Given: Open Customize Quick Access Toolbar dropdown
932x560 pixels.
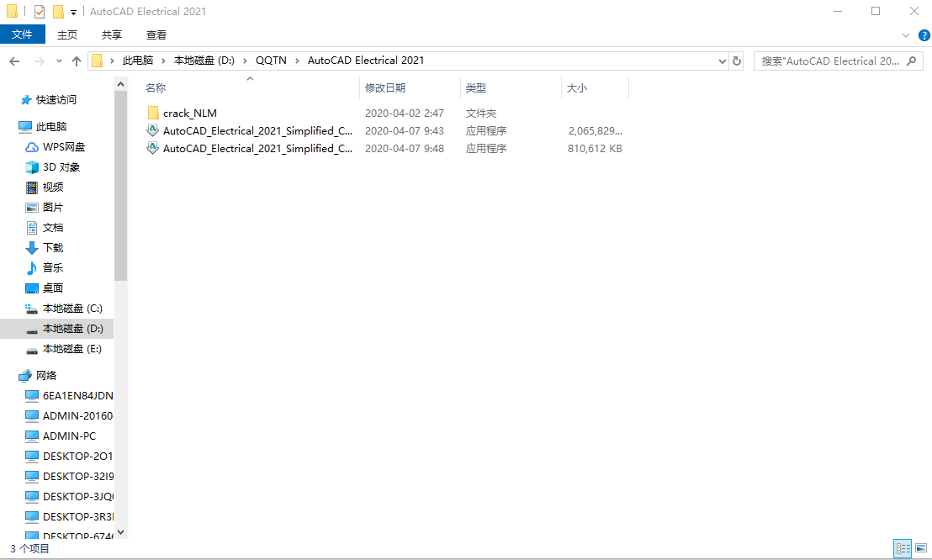Looking at the screenshot, I should point(74,12).
